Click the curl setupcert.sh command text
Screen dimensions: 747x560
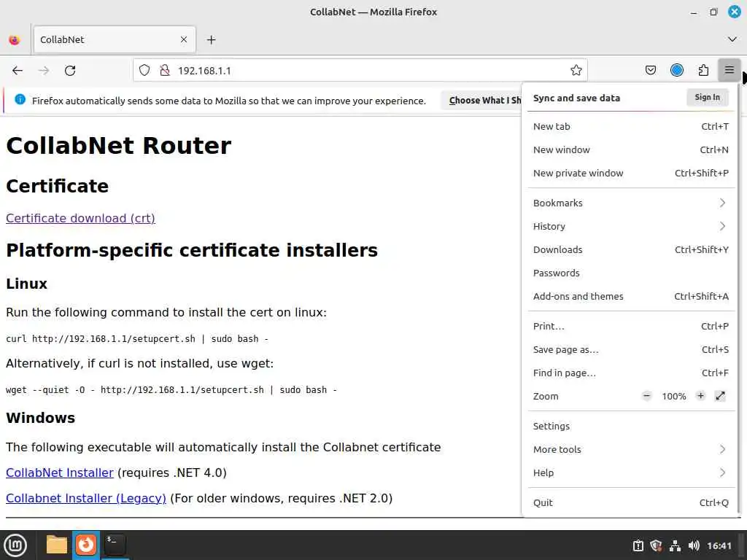[137, 338]
